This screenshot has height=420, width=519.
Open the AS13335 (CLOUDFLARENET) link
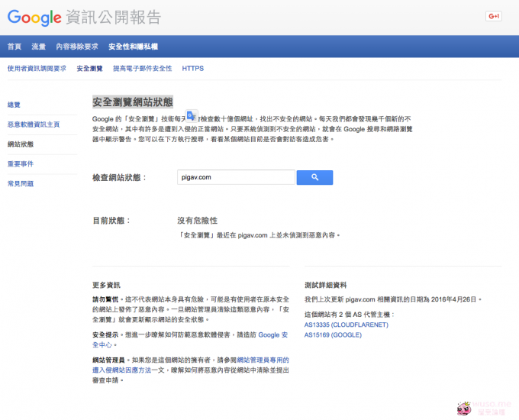coord(346,325)
